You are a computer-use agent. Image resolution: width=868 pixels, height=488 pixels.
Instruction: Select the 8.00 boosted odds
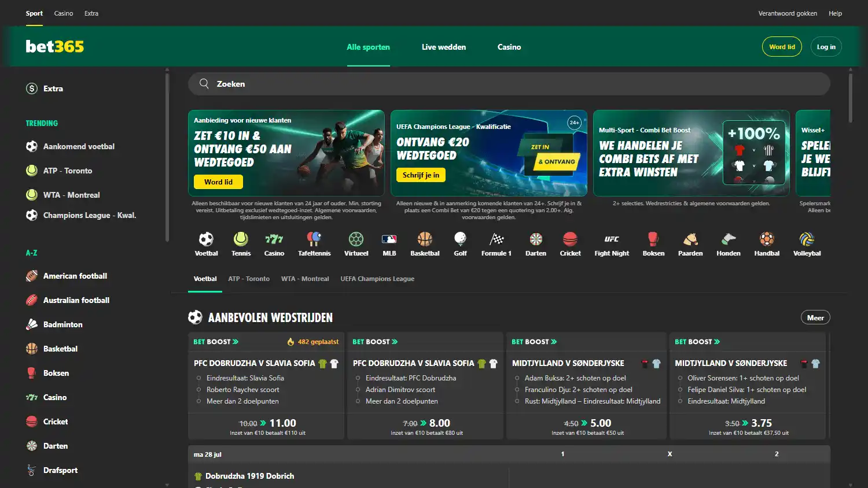(x=440, y=423)
